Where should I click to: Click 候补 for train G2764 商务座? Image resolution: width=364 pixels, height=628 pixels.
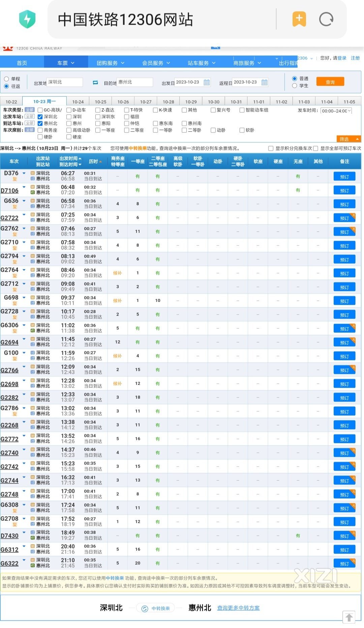pos(117,273)
